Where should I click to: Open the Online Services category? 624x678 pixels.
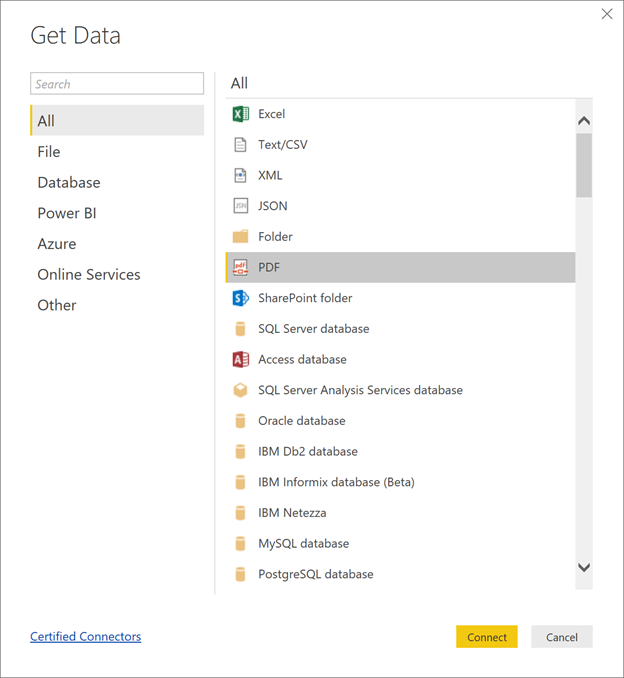click(x=89, y=274)
